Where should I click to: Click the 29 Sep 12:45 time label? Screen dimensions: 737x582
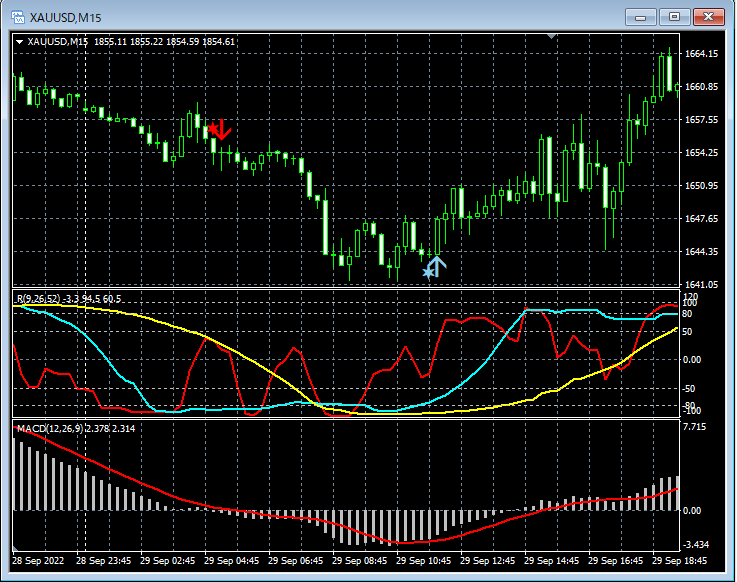(x=487, y=561)
